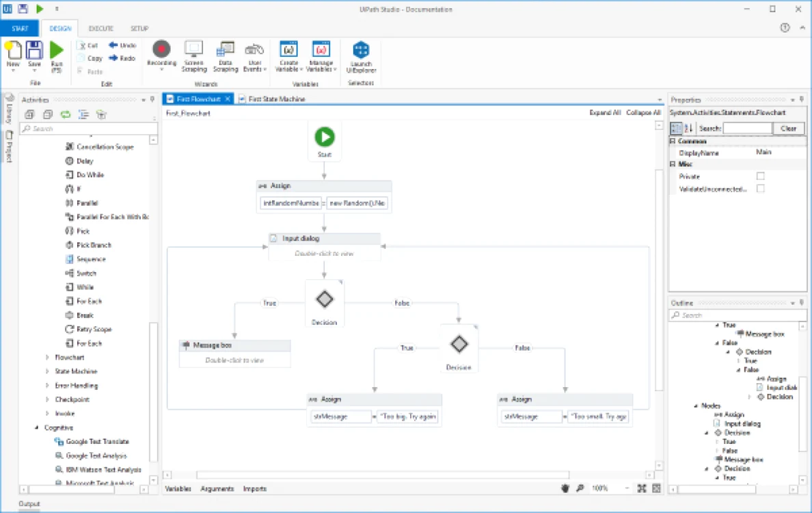Open the Arguments panel
Image resolution: width=812 pixels, height=513 pixels.
tap(217, 488)
